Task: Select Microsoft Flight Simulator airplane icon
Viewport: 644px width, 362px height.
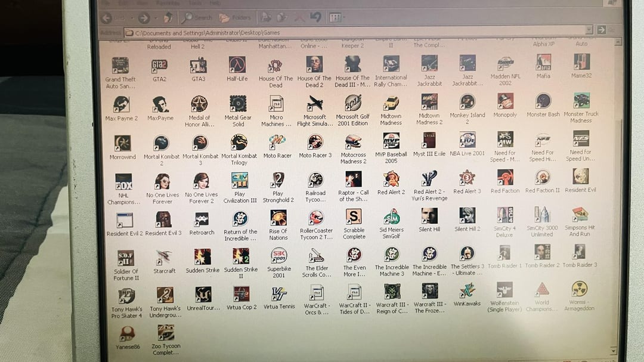Action: click(x=315, y=104)
